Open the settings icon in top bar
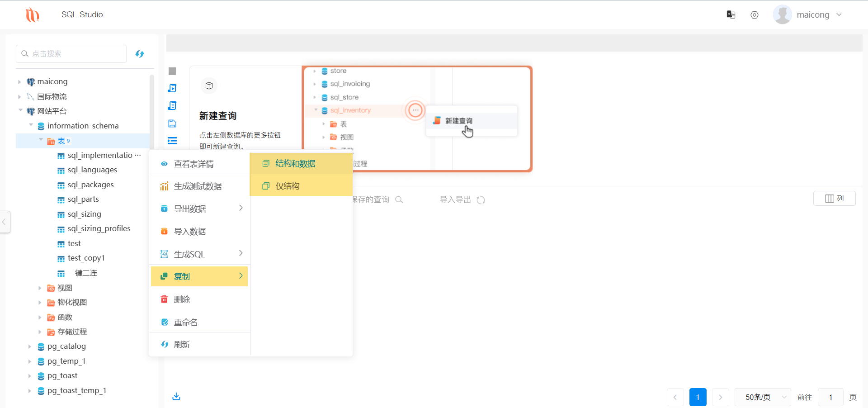 (x=755, y=15)
